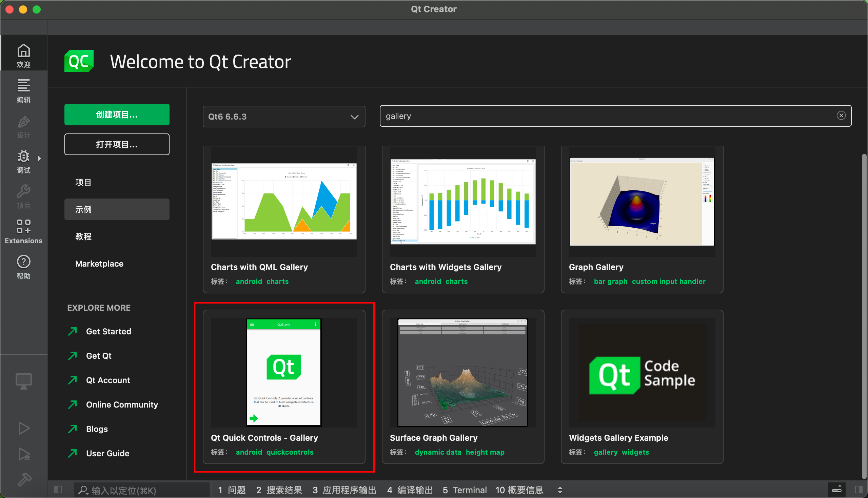Open the 5 Terminal pane

465,490
